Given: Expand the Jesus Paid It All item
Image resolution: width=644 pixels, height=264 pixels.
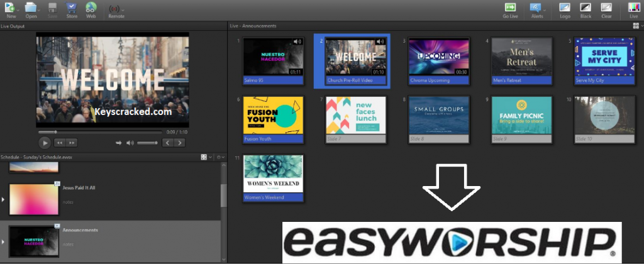Looking at the screenshot, I should 3,199.
